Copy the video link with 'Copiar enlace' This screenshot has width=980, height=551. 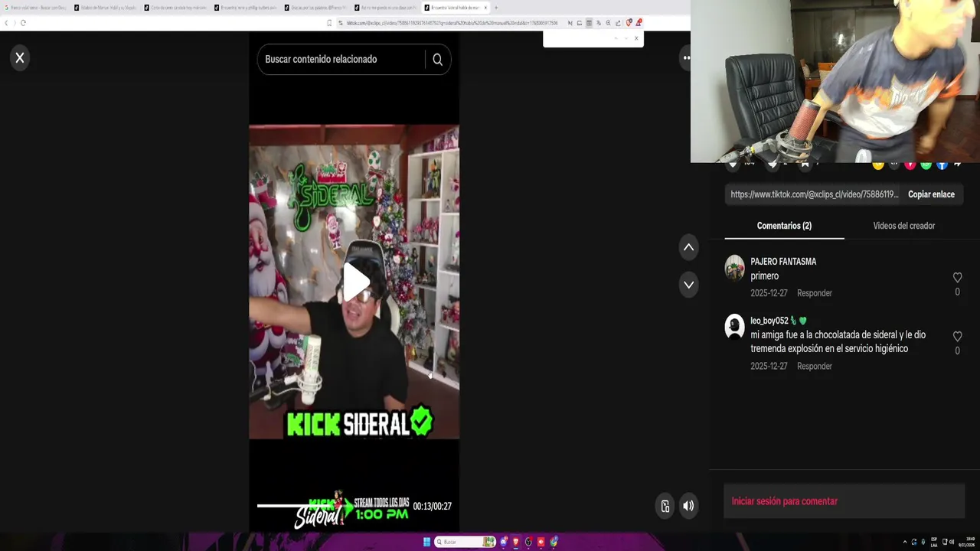pyautogui.click(x=931, y=194)
